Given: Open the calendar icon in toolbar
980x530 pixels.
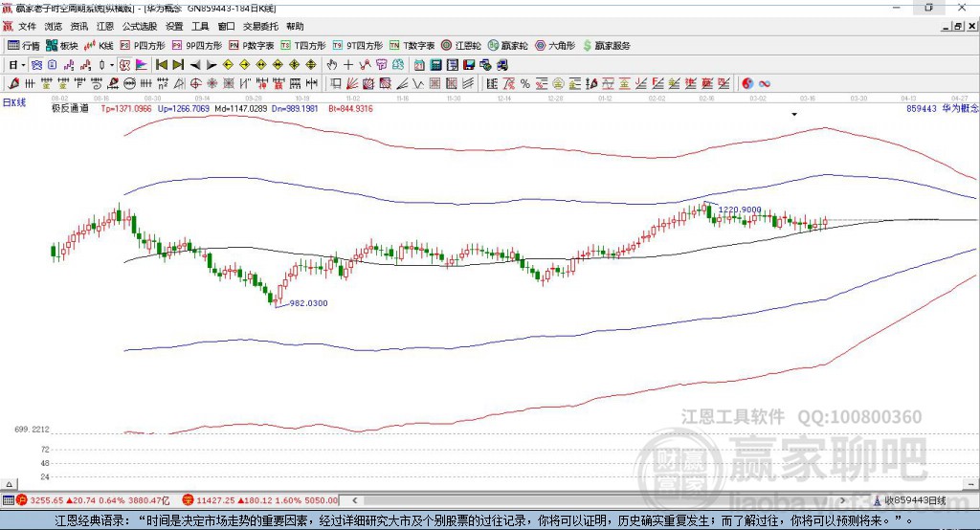Looking at the screenshot, I should click(419, 65).
